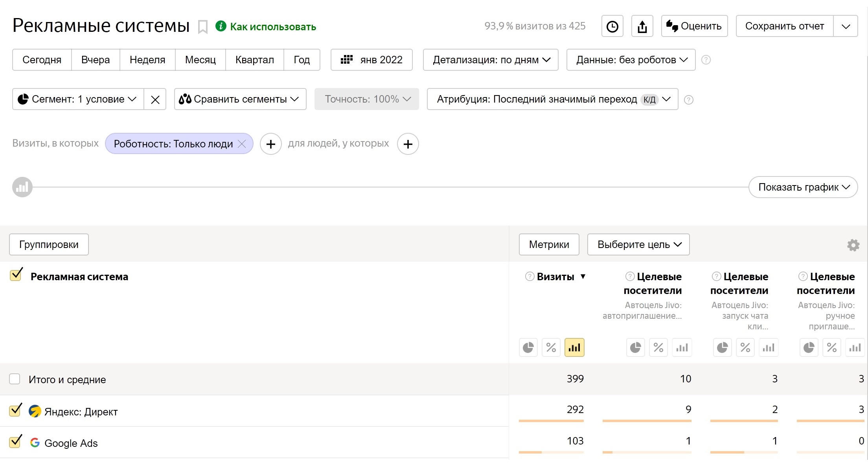The image size is (868, 472).
Task: Click Сохранить отчет button
Action: 785,26
